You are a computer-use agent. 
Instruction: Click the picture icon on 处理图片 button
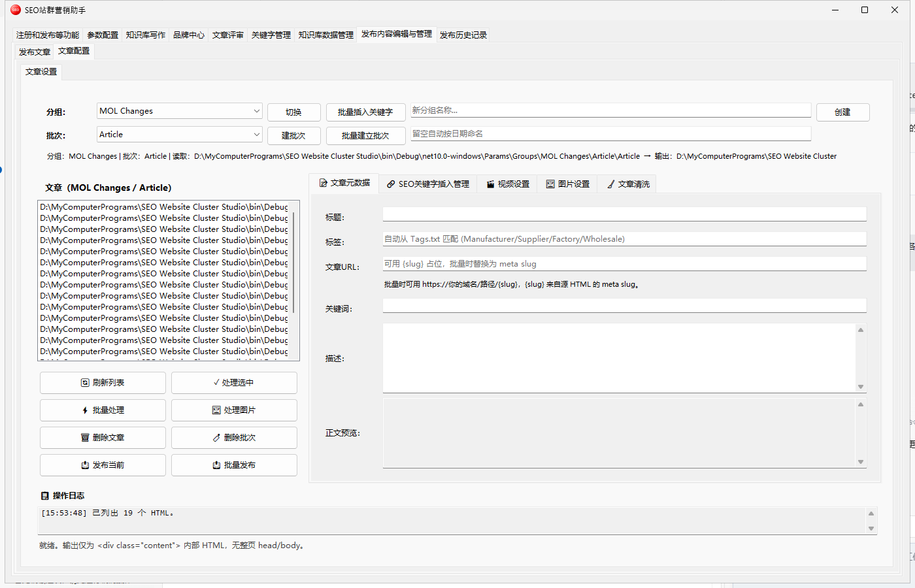click(x=216, y=410)
